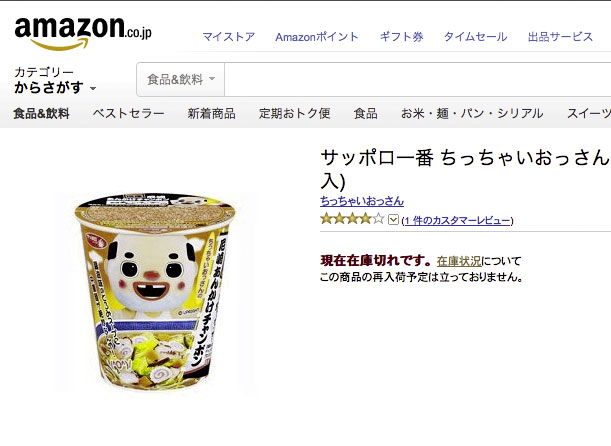Open the 定期おトク便 tab
This screenshot has height=446, width=611.
[295, 113]
